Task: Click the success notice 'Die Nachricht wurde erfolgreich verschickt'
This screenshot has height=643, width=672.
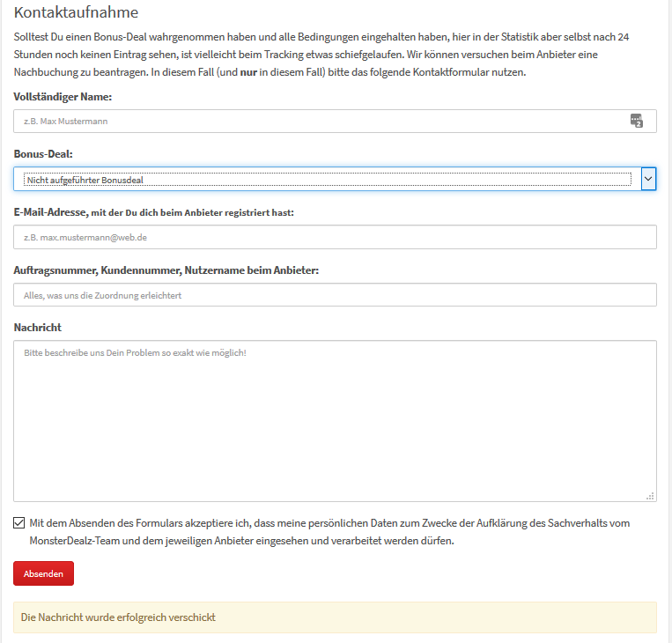Action: 118,617
